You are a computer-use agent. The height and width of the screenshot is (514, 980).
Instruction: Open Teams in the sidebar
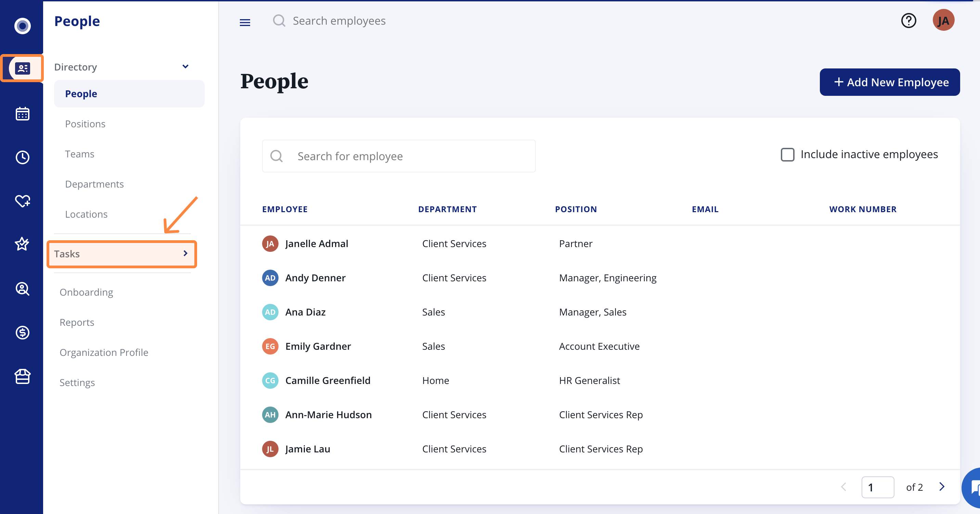pos(79,154)
